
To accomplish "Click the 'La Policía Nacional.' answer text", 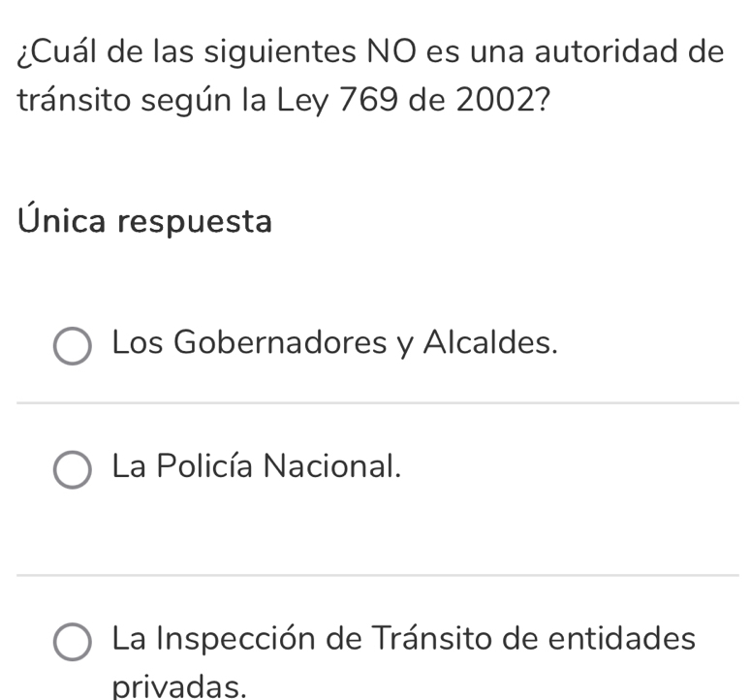I will click(x=256, y=466).
